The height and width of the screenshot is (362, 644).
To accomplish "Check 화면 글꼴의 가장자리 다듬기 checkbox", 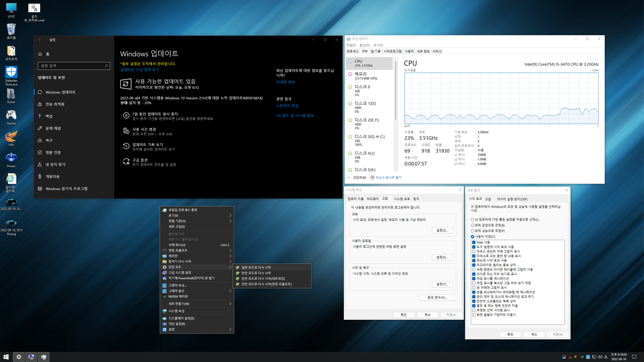I will click(474, 315).
